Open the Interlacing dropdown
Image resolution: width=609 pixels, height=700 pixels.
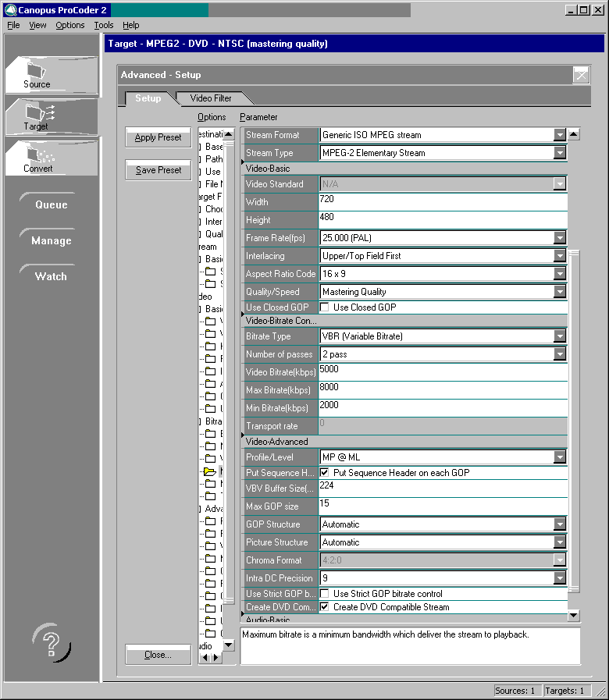pyautogui.click(x=559, y=255)
